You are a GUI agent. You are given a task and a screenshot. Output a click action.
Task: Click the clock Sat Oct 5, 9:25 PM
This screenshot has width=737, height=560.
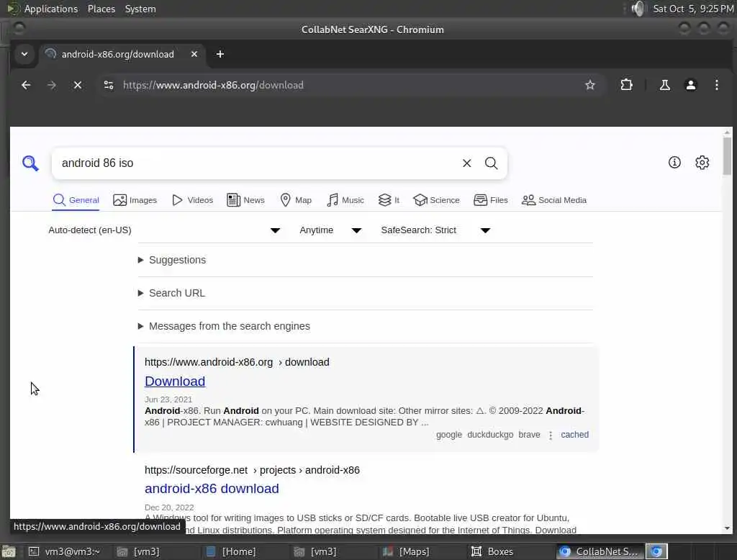[693, 9]
